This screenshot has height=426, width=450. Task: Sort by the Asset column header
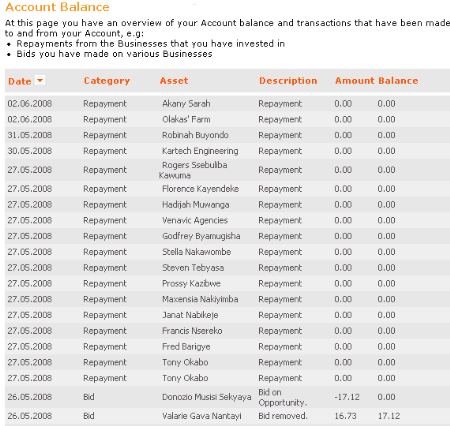pos(174,81)
